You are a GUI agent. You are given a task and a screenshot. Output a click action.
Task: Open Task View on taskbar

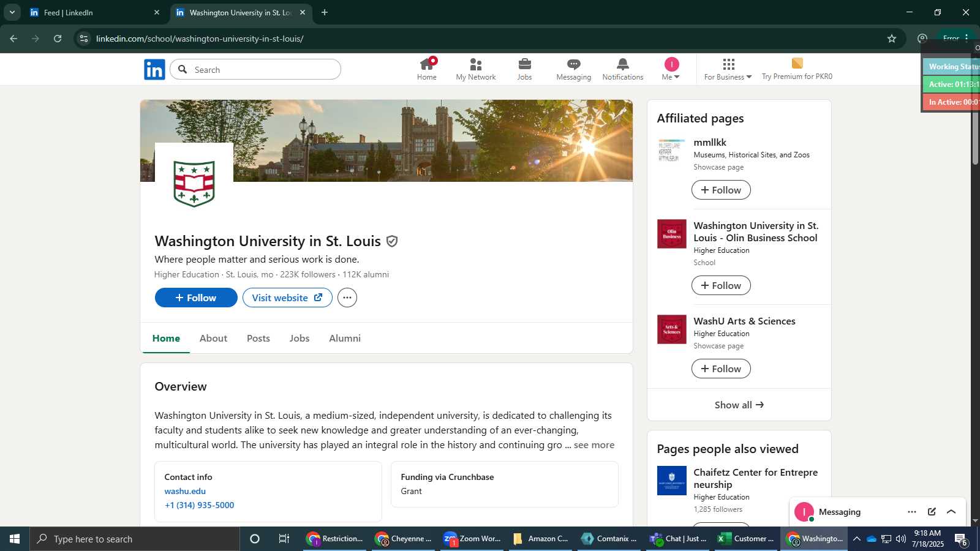tap(284, 539)
